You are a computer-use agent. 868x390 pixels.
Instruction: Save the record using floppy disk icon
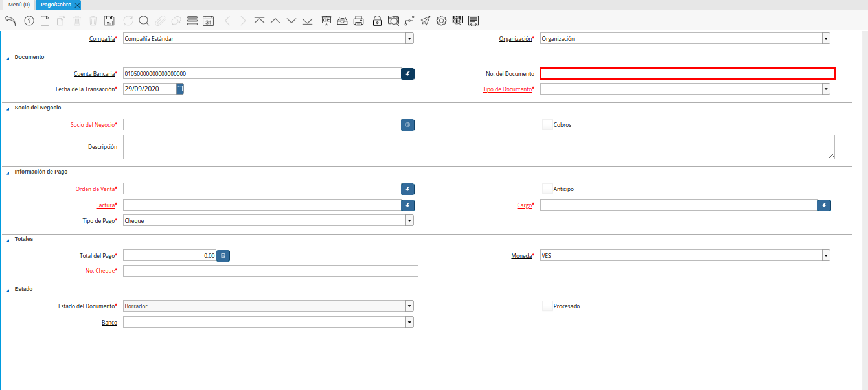pos(109,21)
